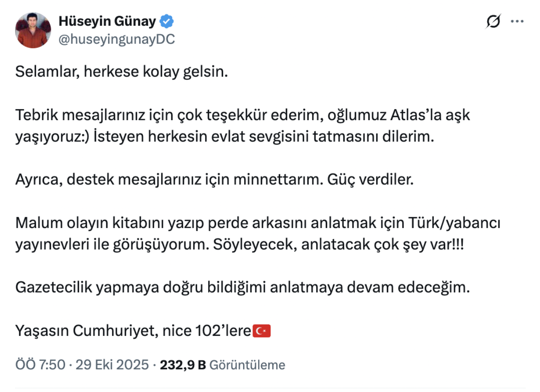Viewport: 540px width, 392px height.
Task: Click the display name Hüseyin Günay
Action: tap(107, 21)
